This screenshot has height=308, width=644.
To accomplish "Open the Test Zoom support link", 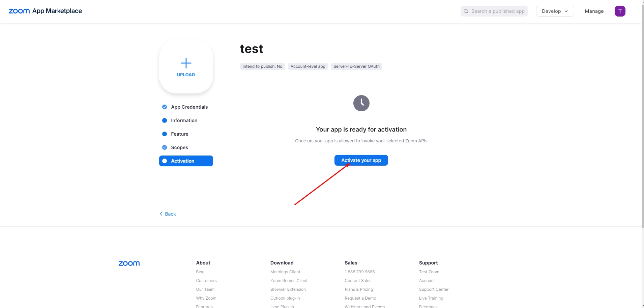I will (x=429, y=272).
